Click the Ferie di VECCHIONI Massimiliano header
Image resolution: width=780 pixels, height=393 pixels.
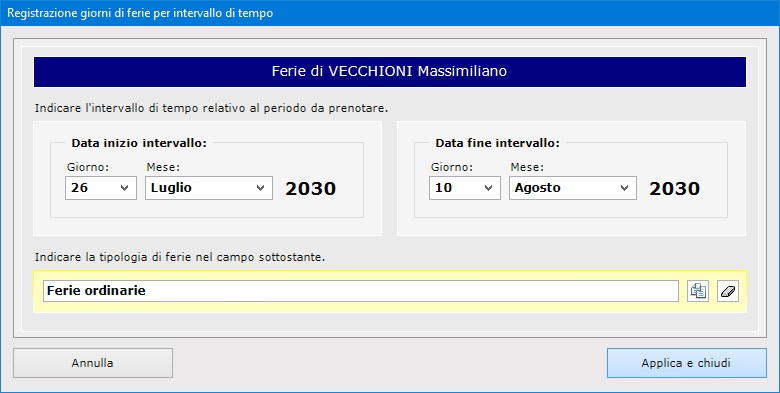point(390,72)
